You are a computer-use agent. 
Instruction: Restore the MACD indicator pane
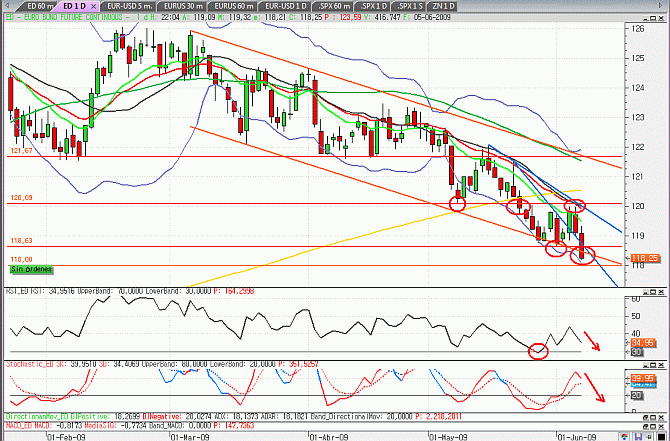point(646,426)
